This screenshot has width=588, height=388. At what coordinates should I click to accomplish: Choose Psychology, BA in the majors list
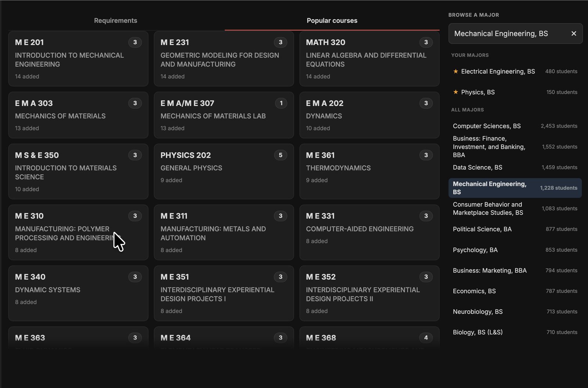click(x=515, y=250)
